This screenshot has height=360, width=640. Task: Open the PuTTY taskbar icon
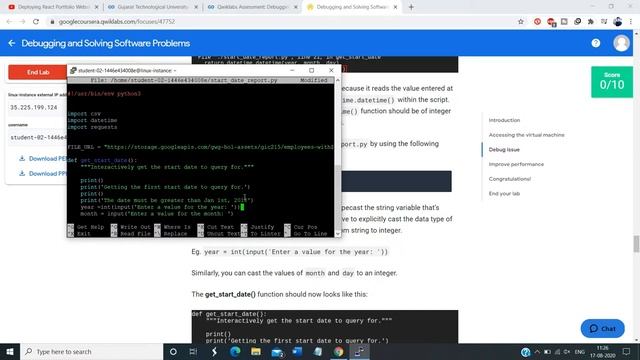coord(359,351)
